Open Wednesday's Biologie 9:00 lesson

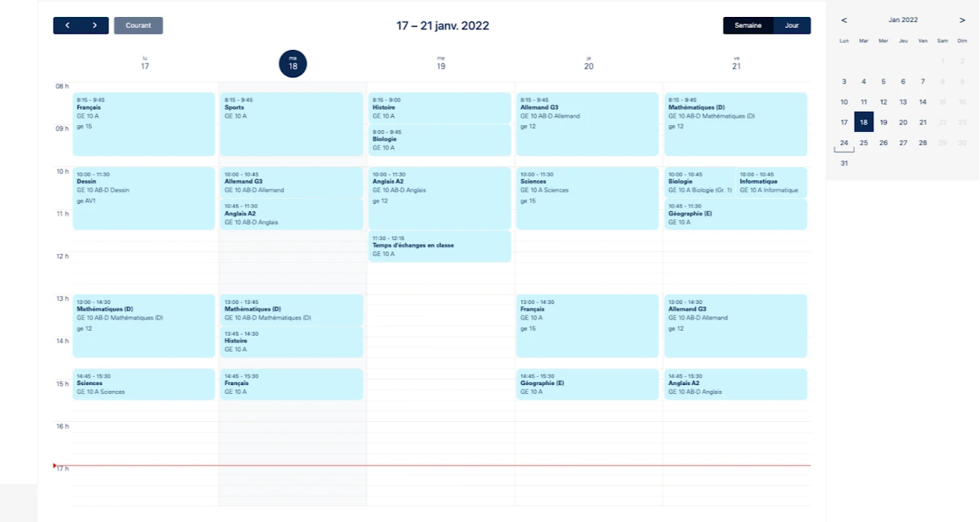click(440, 140)
